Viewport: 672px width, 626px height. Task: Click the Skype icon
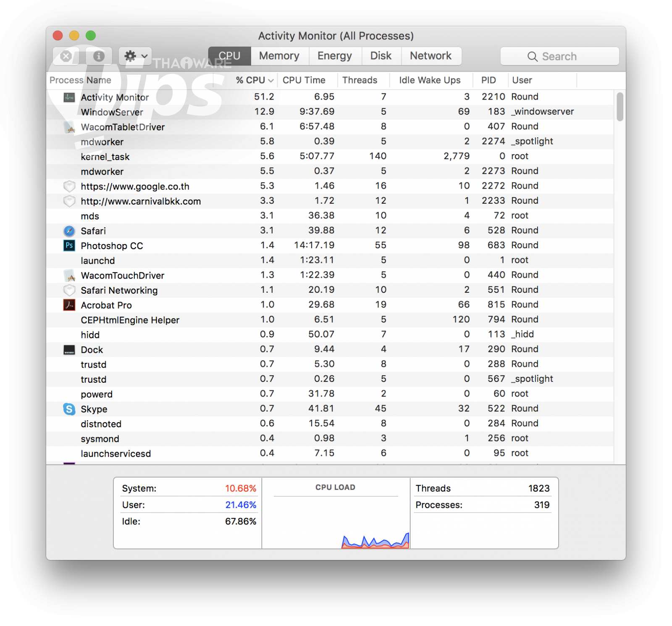69,409
